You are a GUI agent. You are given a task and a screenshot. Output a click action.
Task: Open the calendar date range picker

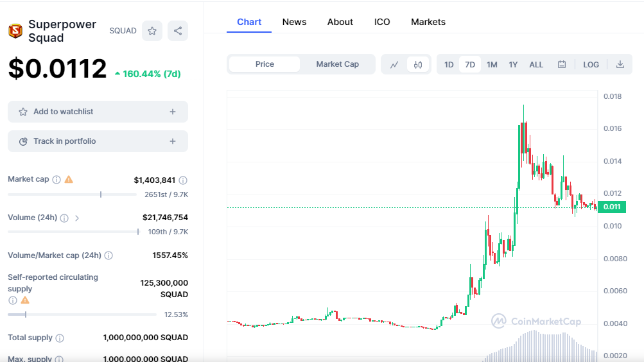point(562,64)
